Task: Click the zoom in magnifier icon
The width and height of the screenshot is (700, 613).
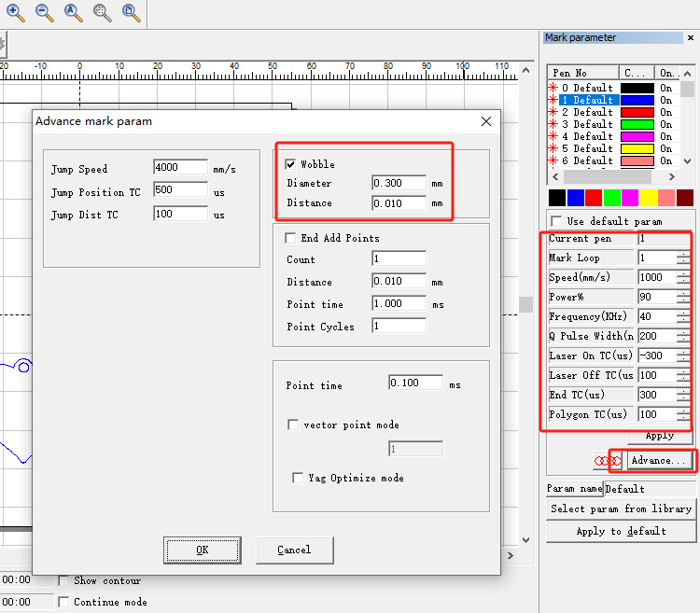Action: [x=15, y=12]
